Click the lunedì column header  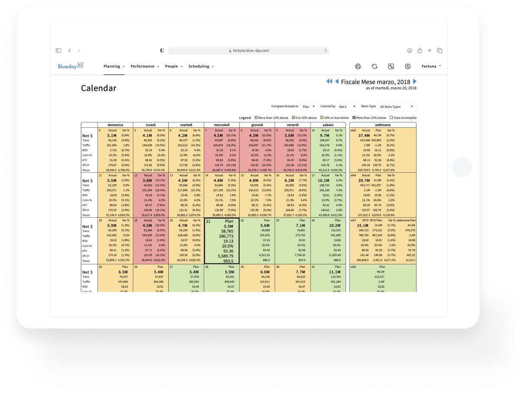(x=151, y=125)
